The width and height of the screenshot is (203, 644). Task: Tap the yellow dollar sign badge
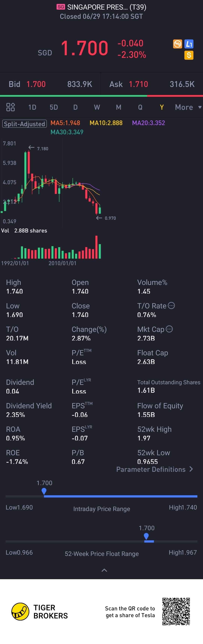click(x=189, y=55)
